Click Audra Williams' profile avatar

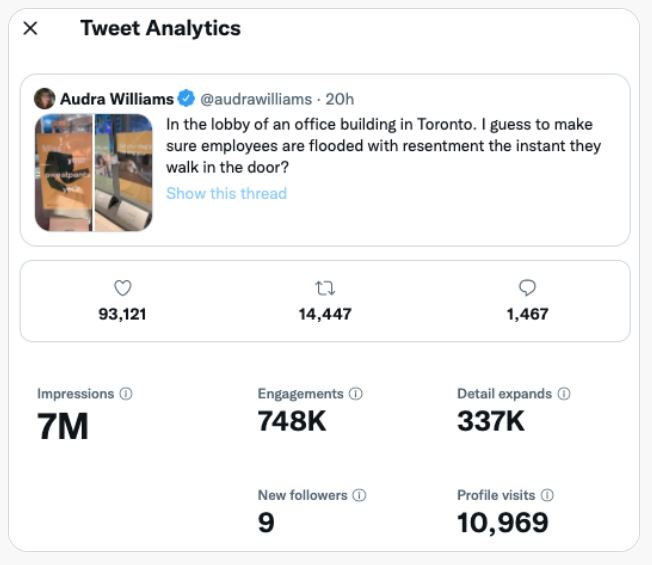(45, 98)
